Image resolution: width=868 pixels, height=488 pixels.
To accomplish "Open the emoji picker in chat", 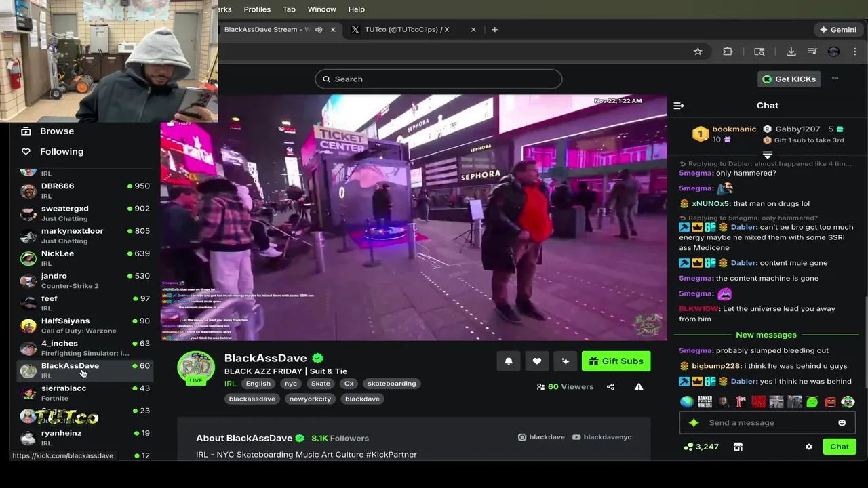I will (842, 423).
